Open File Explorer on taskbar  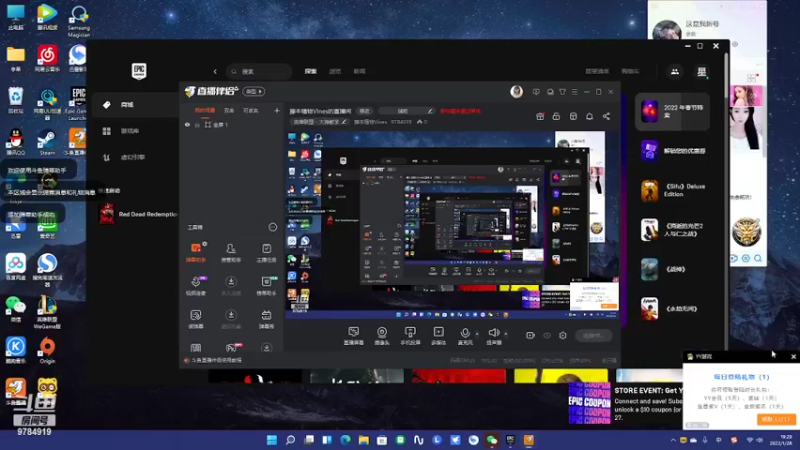pyautogui.click(x=363, y=440)
